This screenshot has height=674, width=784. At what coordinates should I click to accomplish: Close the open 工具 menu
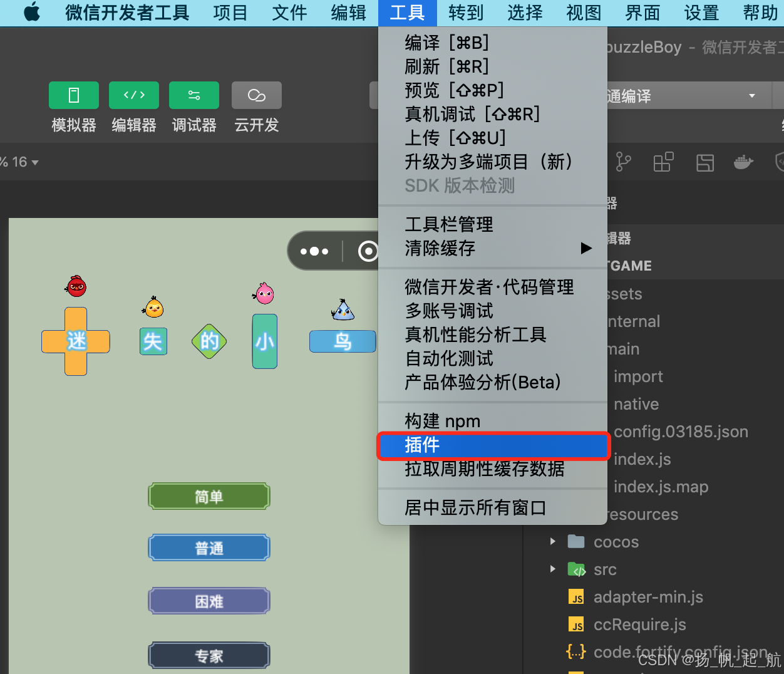point(408,13)
